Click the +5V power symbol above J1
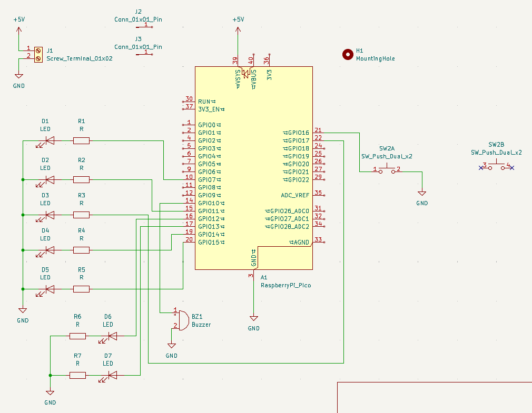This screenshot has height=413, width=532. (19, 31)
